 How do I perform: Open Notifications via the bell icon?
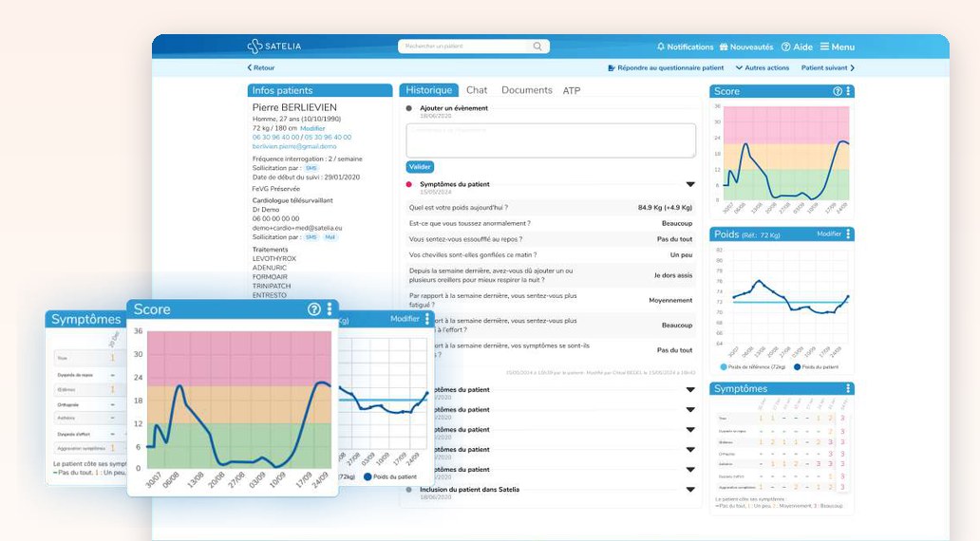click(x=661, y=47)
